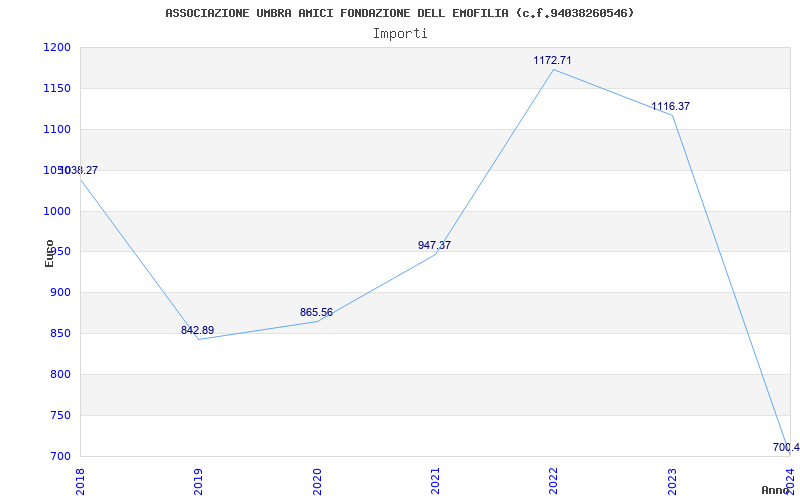
Task: Click the 1150 y-axis tick label
Action: pos(57,88)
